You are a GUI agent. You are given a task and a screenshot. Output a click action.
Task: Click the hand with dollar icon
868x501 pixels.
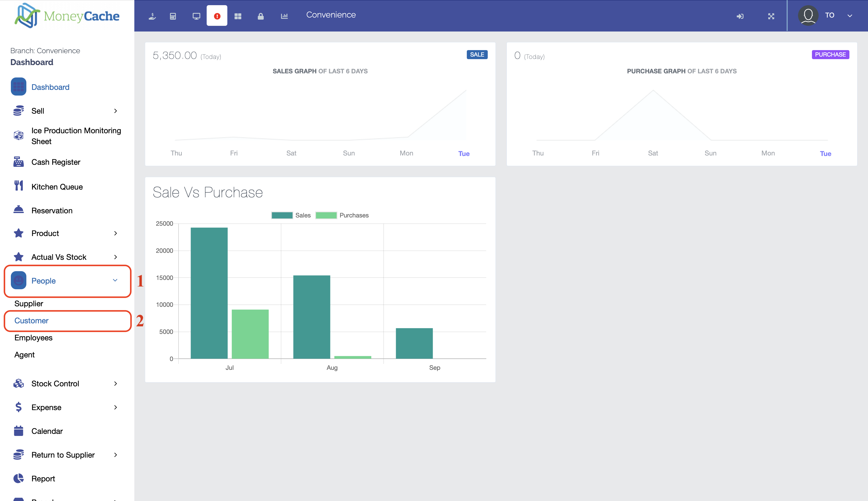pyautogui.click(x=152, y=16)
